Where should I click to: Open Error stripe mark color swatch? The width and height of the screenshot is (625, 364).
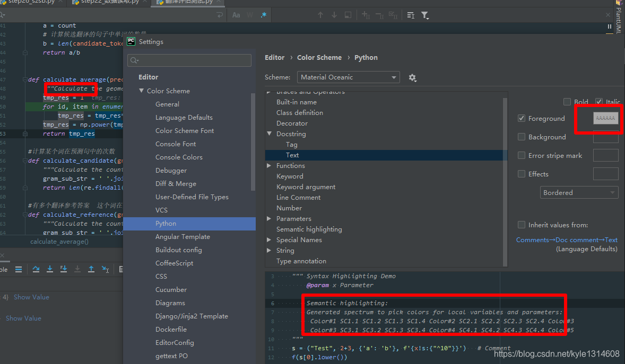605,155
